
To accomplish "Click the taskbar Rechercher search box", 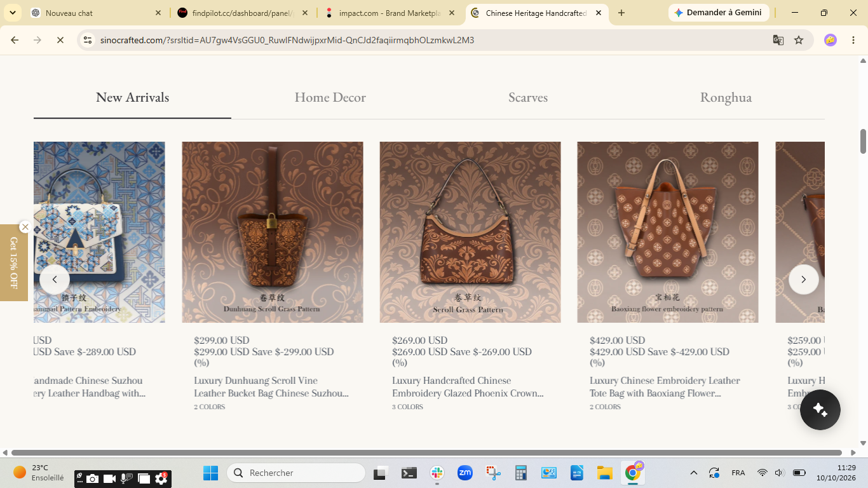I will point(296,473).
